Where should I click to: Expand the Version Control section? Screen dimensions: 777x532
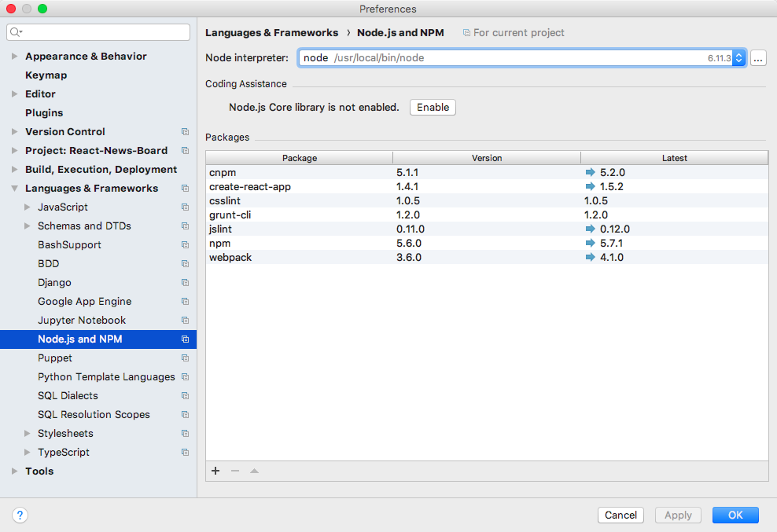(x=14, y=132)
